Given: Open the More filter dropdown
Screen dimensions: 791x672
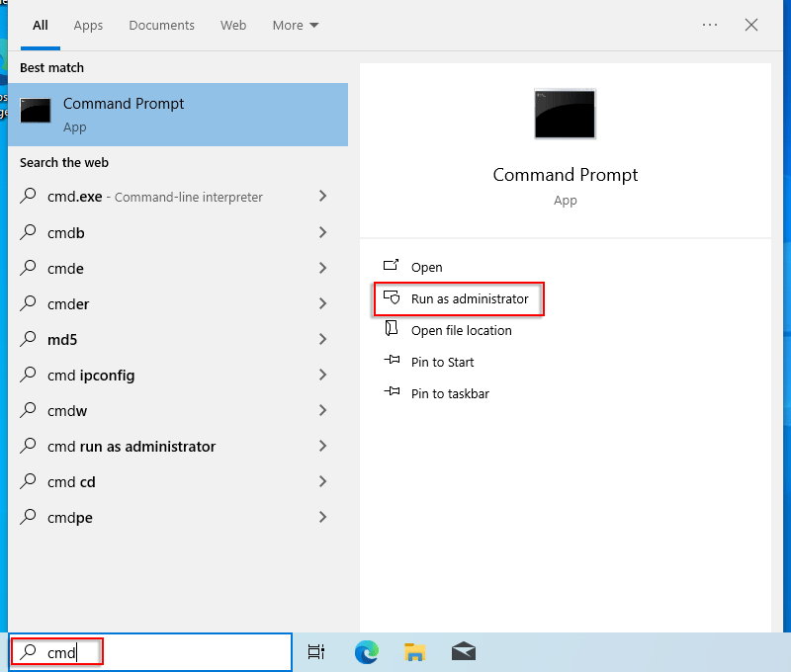Looking at the screenshot, I should (x=296, y=26).
